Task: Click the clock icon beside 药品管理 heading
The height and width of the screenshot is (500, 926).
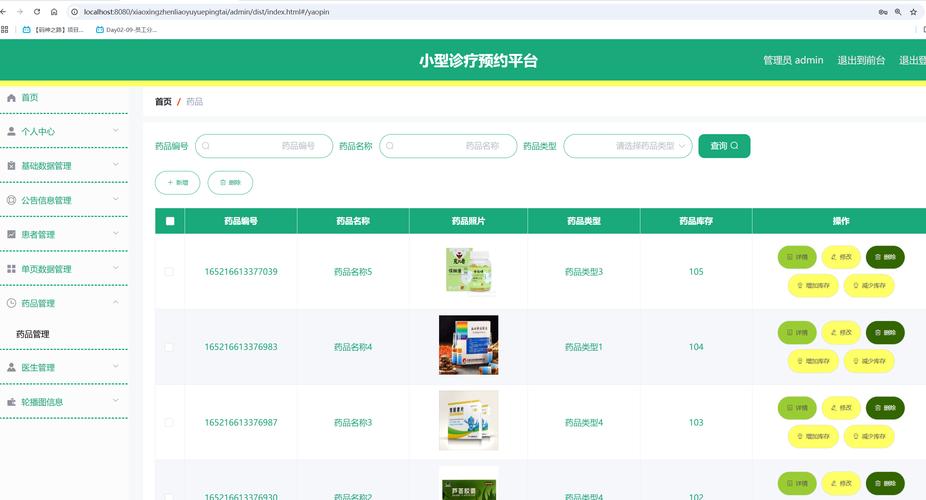Action: point(11,303)
